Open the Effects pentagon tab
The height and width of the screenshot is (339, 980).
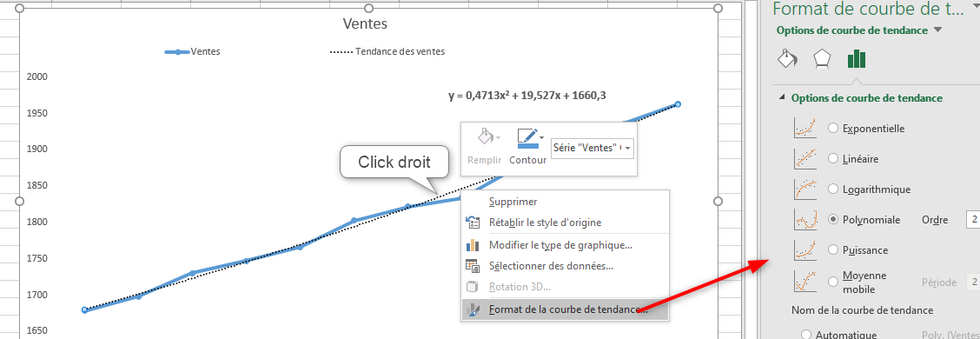pyautogui.click(x=822, y=59)
